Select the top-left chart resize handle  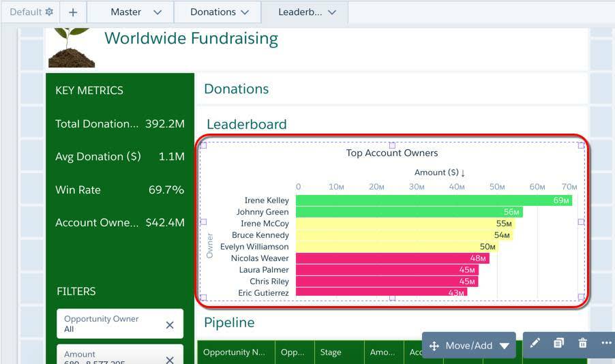(203, 145)
